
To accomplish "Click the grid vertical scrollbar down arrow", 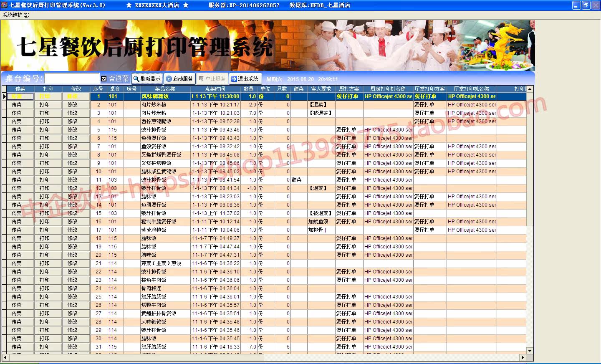I will (x=530, y=351).
